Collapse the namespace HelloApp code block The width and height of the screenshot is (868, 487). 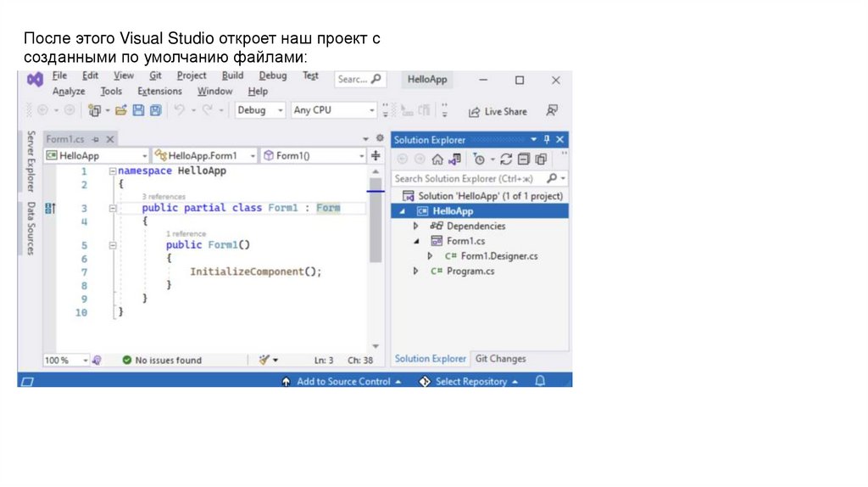113,171
